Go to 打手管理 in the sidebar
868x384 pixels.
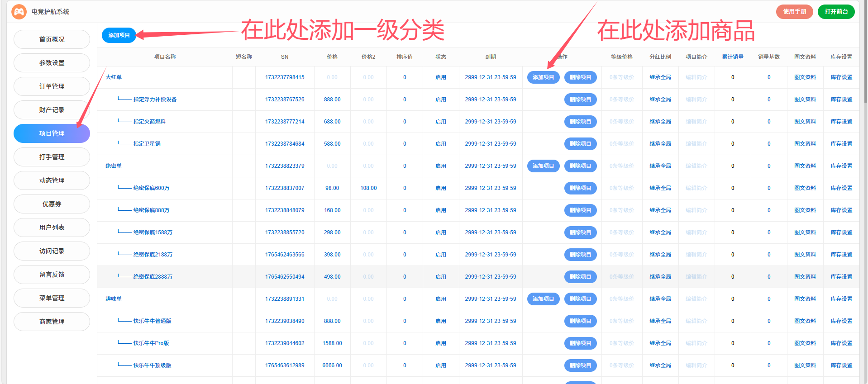(x=52, y=157)
